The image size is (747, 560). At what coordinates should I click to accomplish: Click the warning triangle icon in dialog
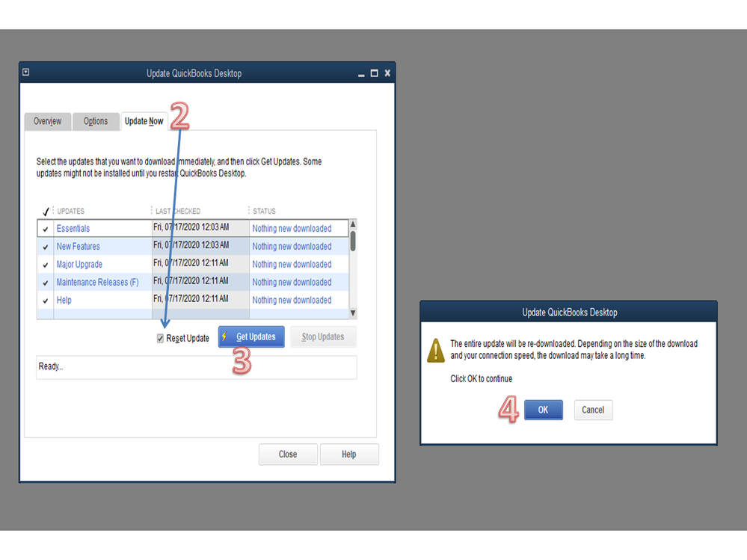point(435,351)
